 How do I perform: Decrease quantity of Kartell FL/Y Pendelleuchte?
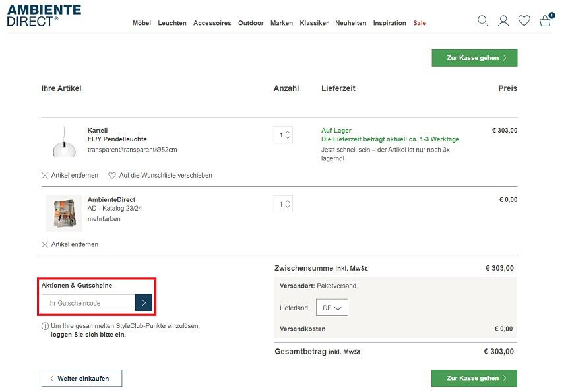[x=288, y=137]
